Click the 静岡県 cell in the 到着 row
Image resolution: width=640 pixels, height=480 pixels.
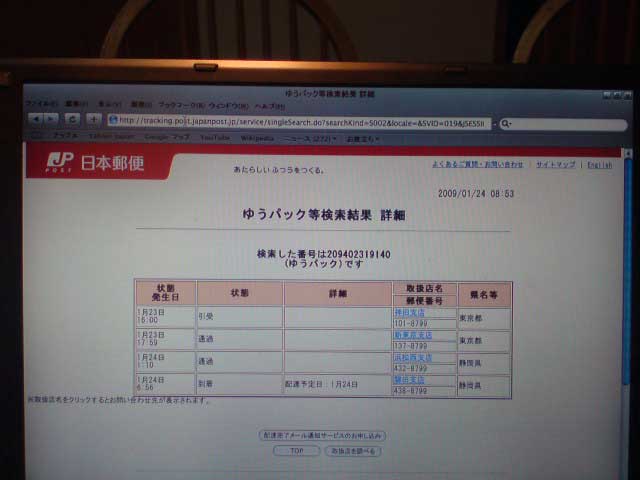484,385
